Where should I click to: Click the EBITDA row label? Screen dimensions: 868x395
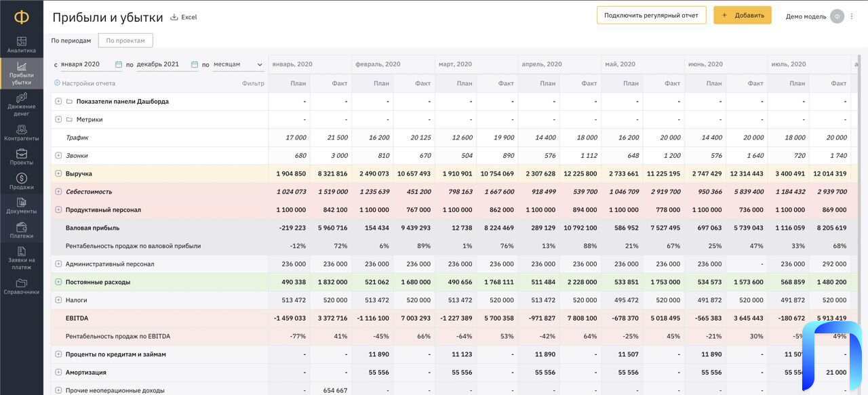pyautogui.click(x=77, y=318)
